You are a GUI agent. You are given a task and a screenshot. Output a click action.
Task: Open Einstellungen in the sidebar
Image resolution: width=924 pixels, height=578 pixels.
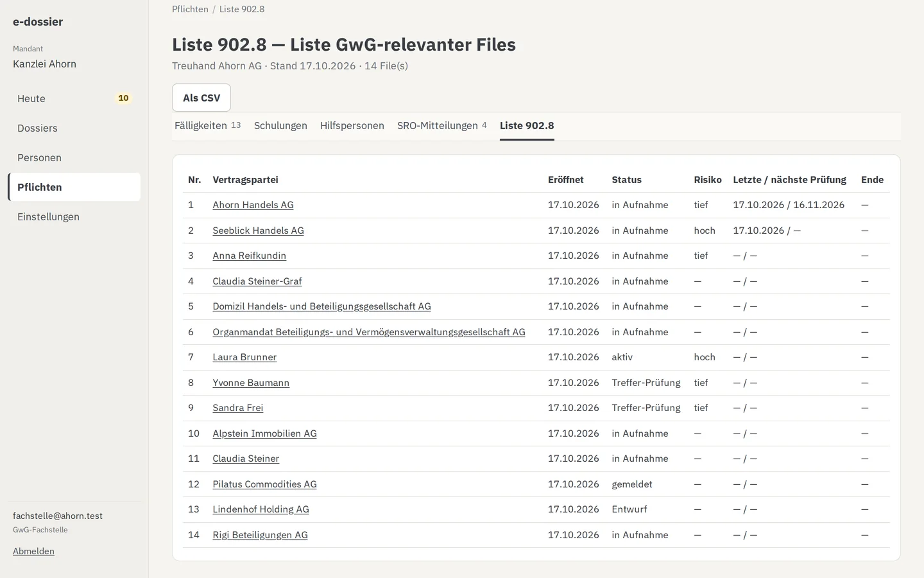click(74, 216)
